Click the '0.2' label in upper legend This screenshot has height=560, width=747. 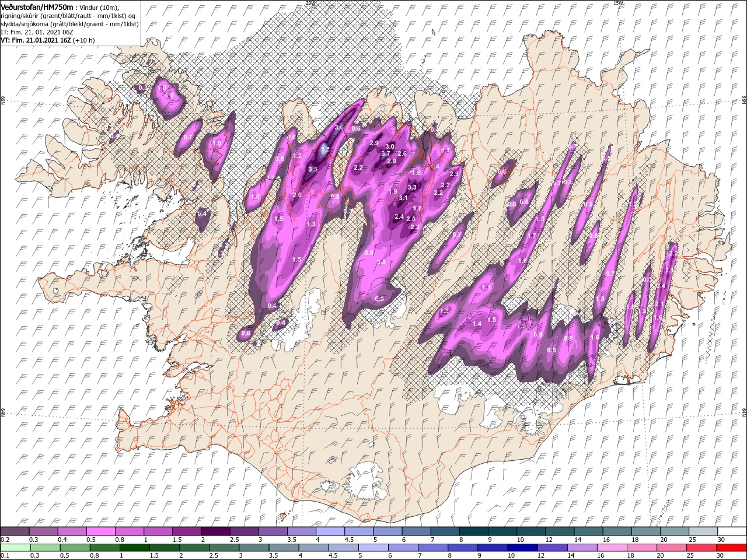coord(4,540)
